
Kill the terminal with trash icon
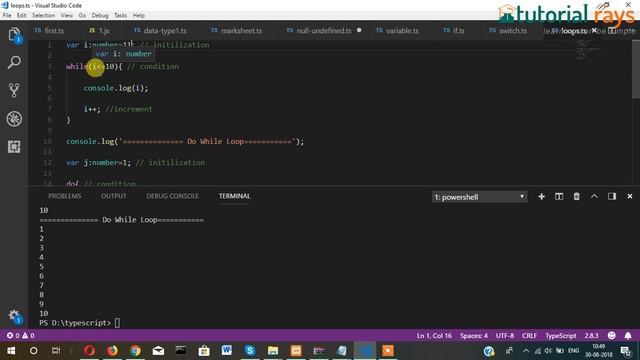(576, 197)
